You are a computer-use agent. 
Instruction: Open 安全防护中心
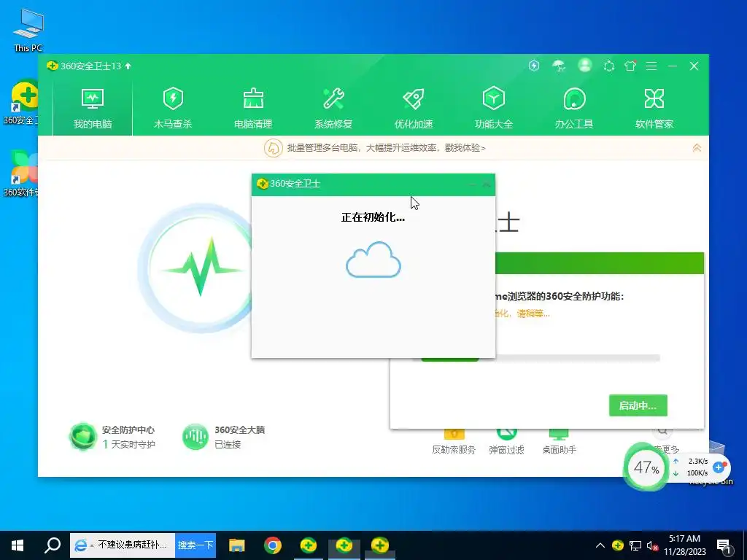113,437
